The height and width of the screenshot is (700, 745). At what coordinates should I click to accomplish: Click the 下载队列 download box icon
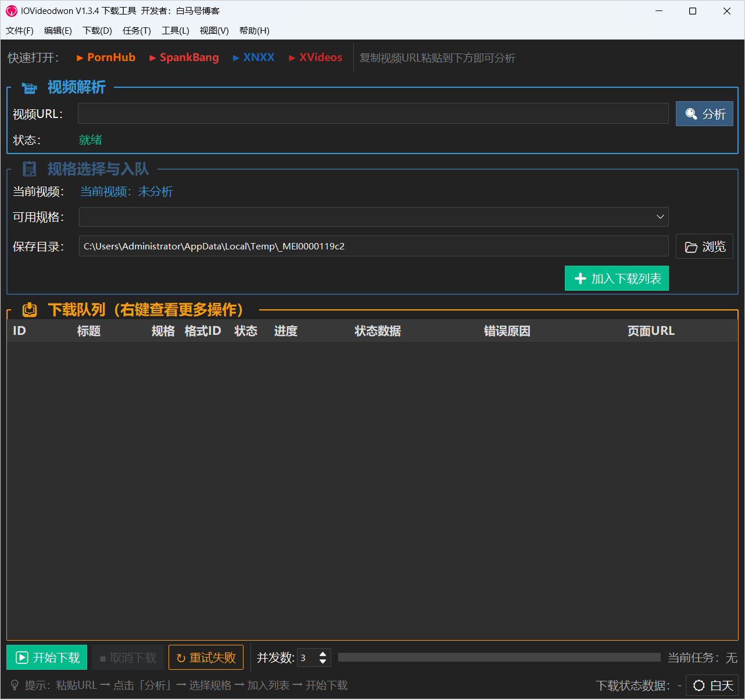tap(30, 310)
